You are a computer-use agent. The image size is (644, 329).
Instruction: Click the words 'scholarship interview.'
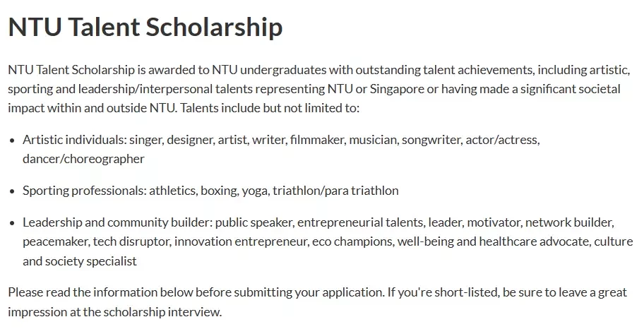point(162,312)
